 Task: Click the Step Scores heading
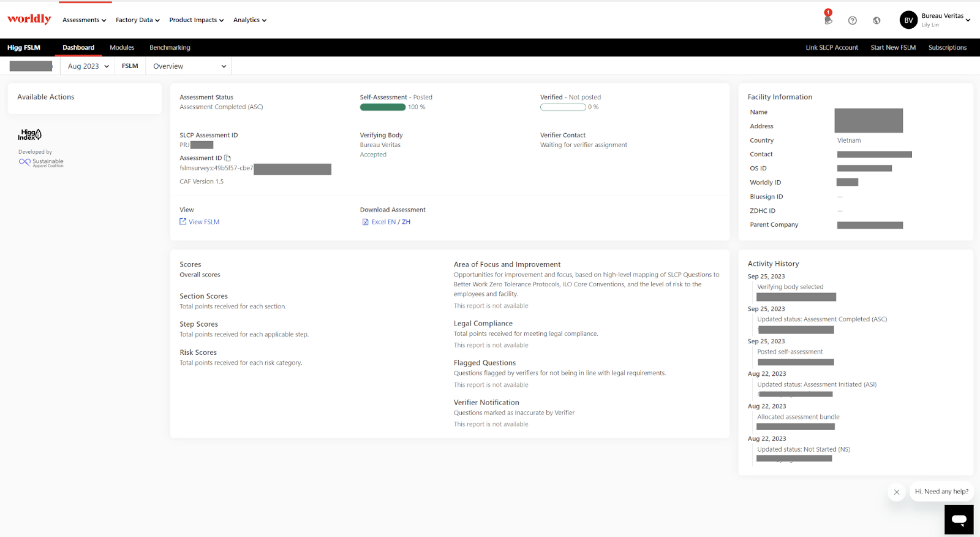point(198,324)
